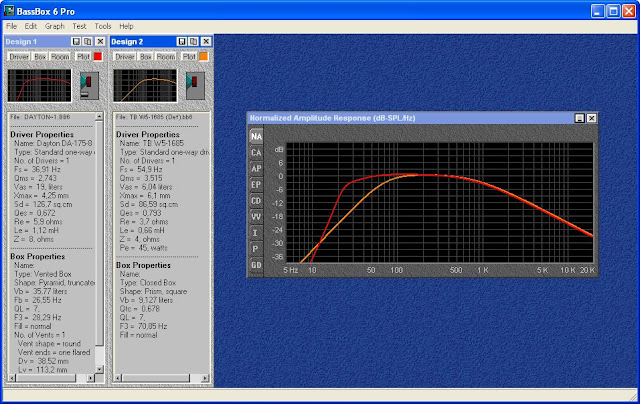This screenshot has height=404, width=640.
Task: Click the Design 1 mini response graph
Action: 41,86
